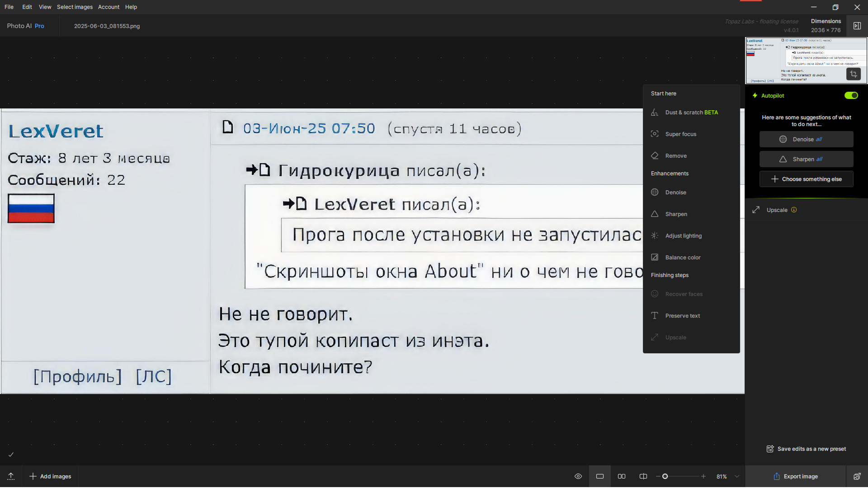Click export settings icon beside Export image
This screenshot has width=868, height=488.
857,476
